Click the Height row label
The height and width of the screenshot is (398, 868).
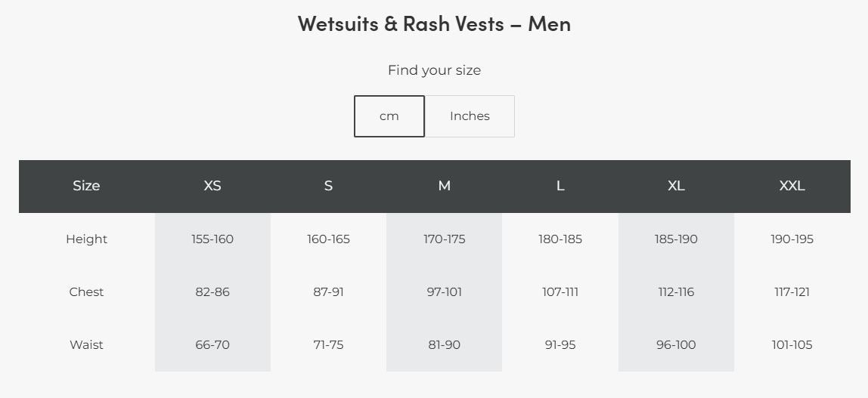coord(86,239)
